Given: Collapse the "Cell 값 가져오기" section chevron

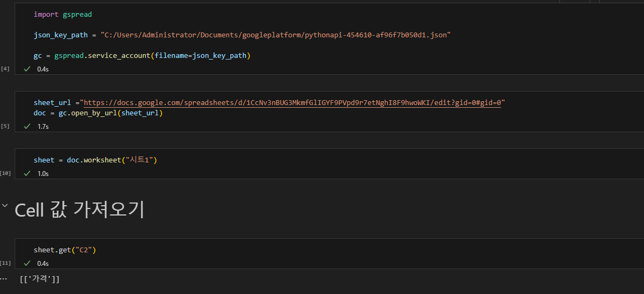Looking at the screenshot, I should 4,205.
